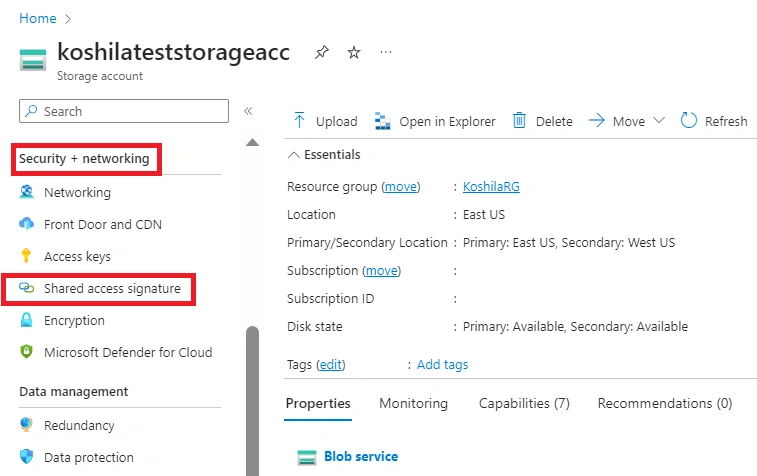Image resolution: width=757 pixels, height=476 pixels.
Task: Click the Add tags link
Action: pos(442,364)
